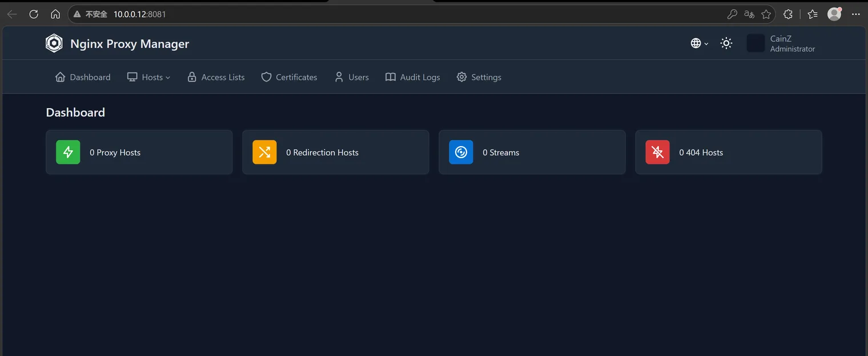Image resolution: width=868 pixels, height=356 pixels.
Task: Open the Users page
Action: click(351, 77)
